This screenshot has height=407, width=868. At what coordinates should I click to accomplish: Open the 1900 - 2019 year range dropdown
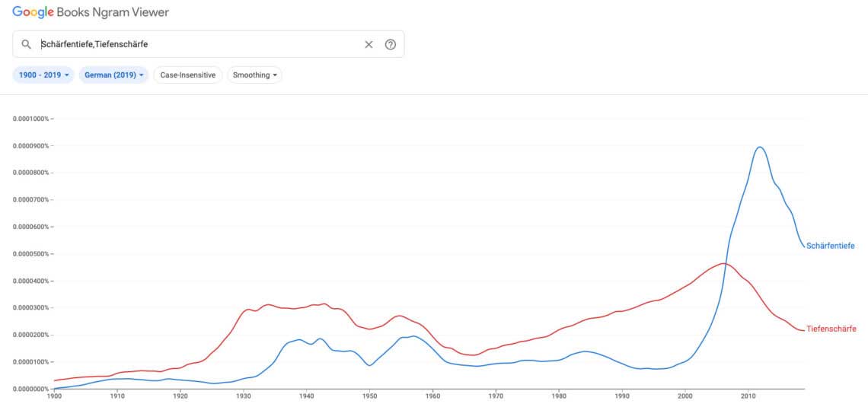tap(43, 75)
